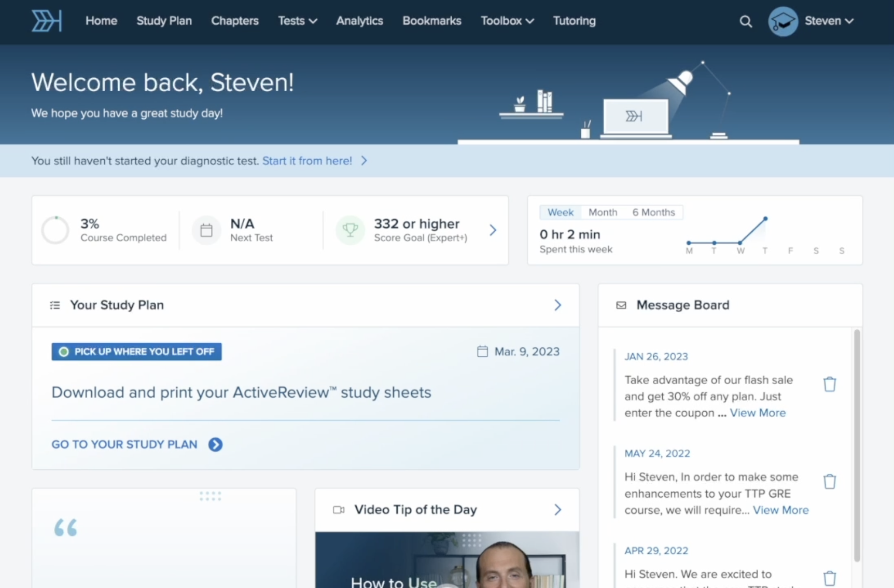The image size is (894, 588).
Task: Expand the Tests dropdown menu
Action: [297, 21]
